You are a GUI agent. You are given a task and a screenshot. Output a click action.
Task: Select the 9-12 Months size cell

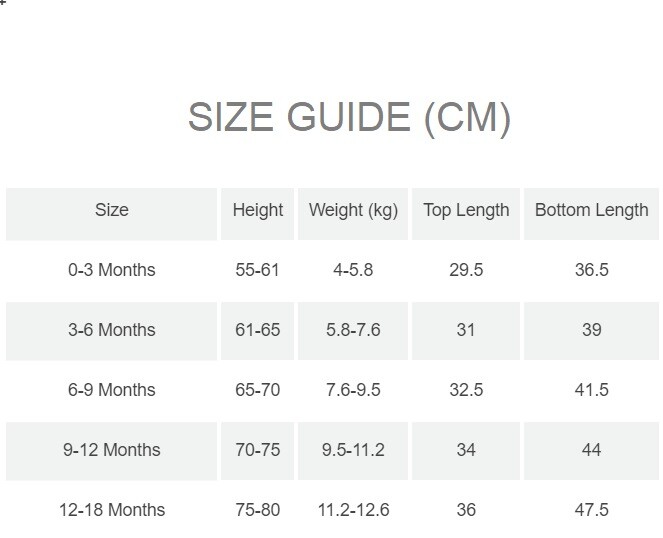point(112,450)
